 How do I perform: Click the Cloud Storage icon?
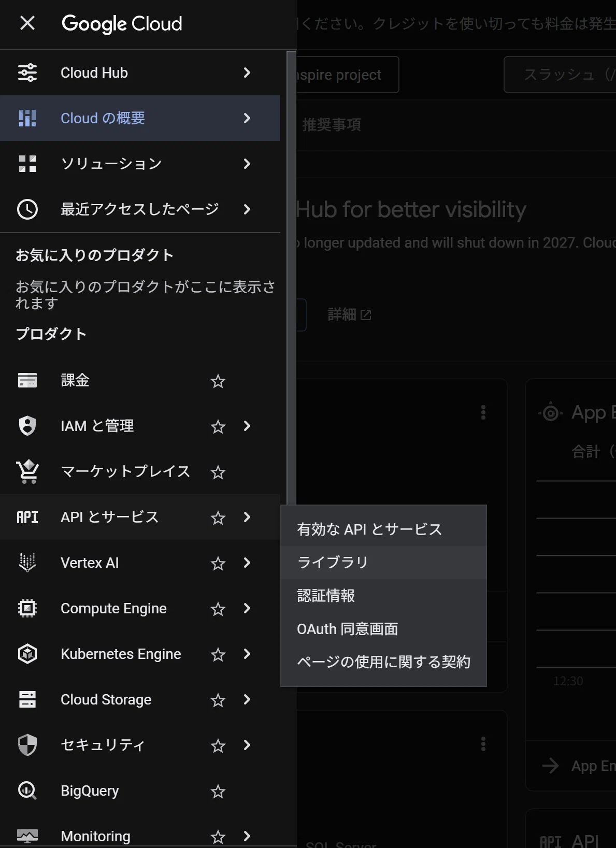[27, 699]
